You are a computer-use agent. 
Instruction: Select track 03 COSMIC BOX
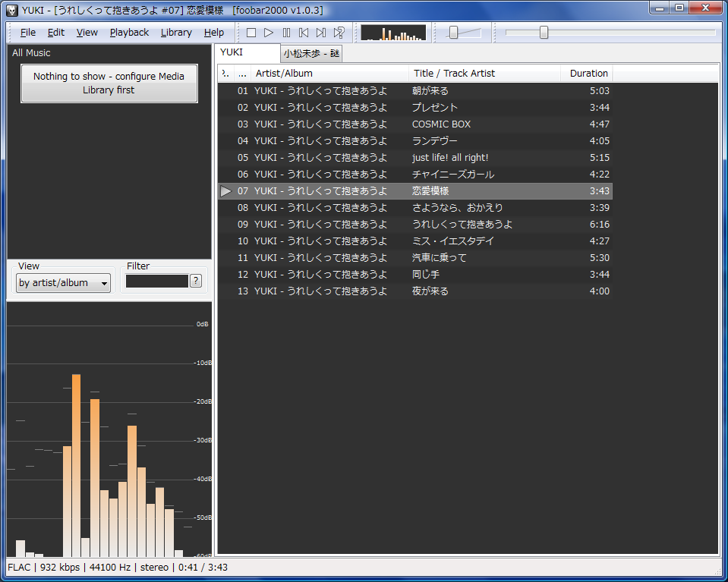click(415, 124)
